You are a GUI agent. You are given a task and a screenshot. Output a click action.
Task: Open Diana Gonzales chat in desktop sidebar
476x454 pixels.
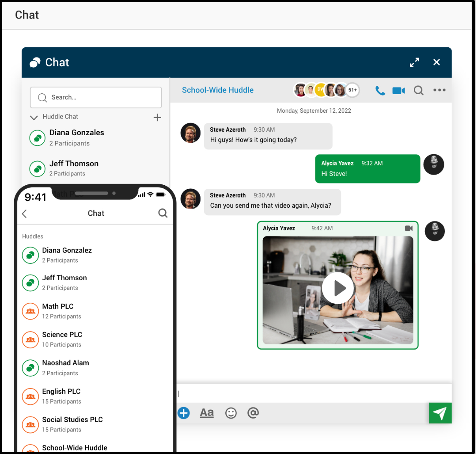96,138
